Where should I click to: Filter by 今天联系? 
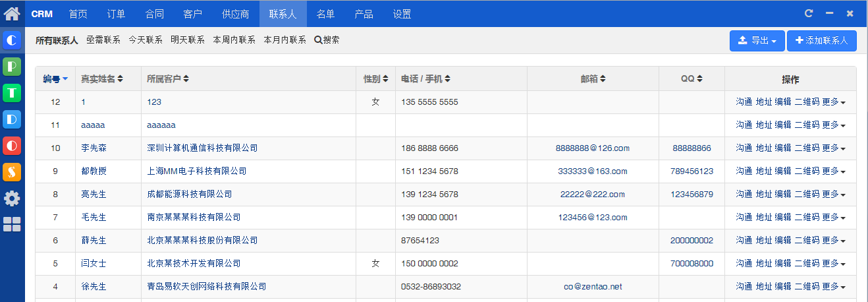pos(146,40)
